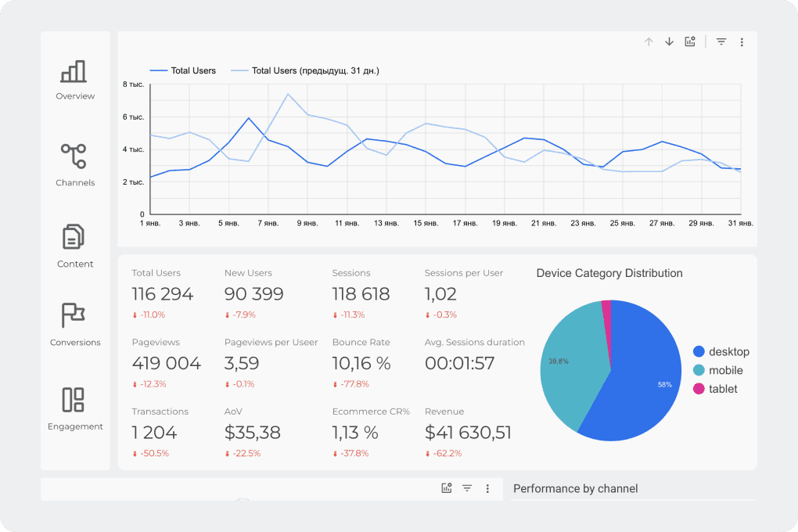Open the Engagement layout icon
The height and width of the screenshot is (532, 798).
tap(74, 400)
